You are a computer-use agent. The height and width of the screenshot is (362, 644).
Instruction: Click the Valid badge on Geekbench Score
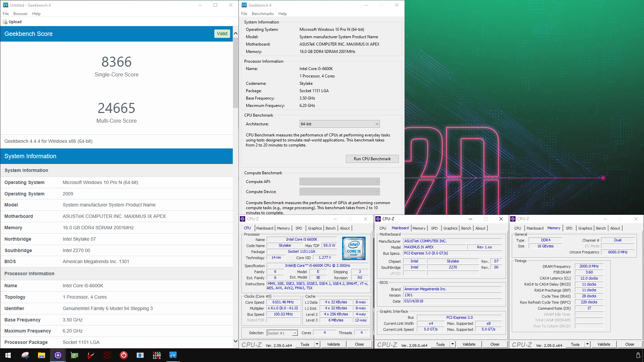pyautogui.click(x=222, y=34)
